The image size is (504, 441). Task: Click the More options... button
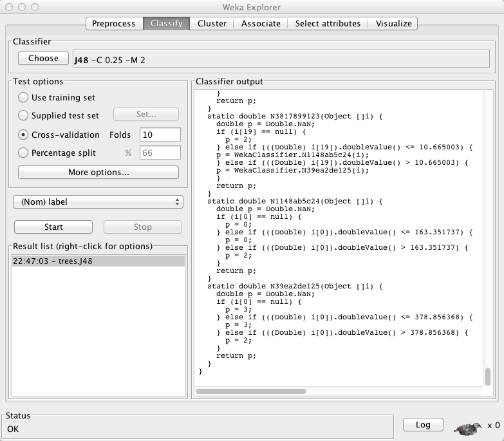pyautogui.click(x=98, y=173)
